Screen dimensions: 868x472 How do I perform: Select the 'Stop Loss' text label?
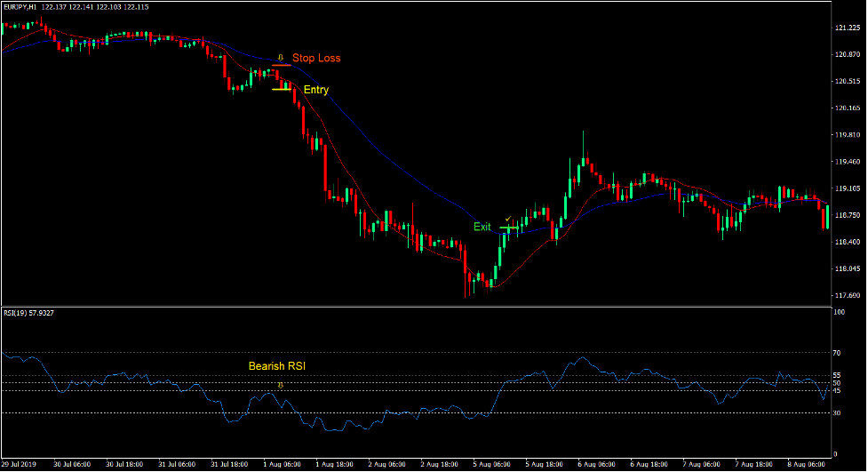point(316,58)
